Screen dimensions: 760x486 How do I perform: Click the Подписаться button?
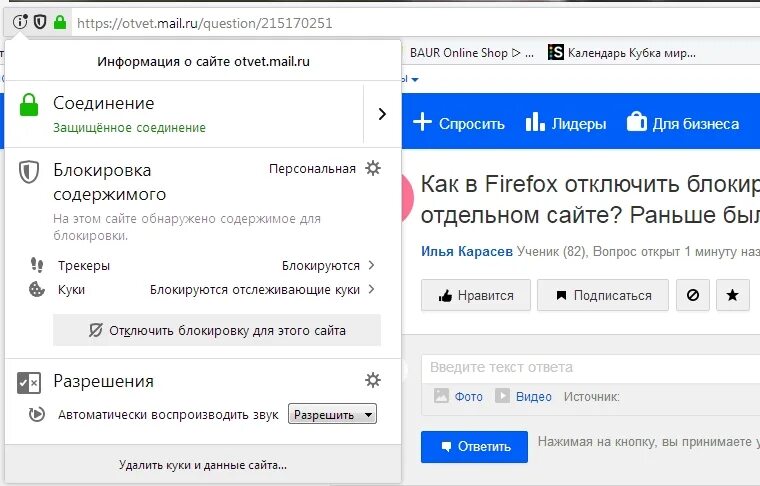pos(603,295)
